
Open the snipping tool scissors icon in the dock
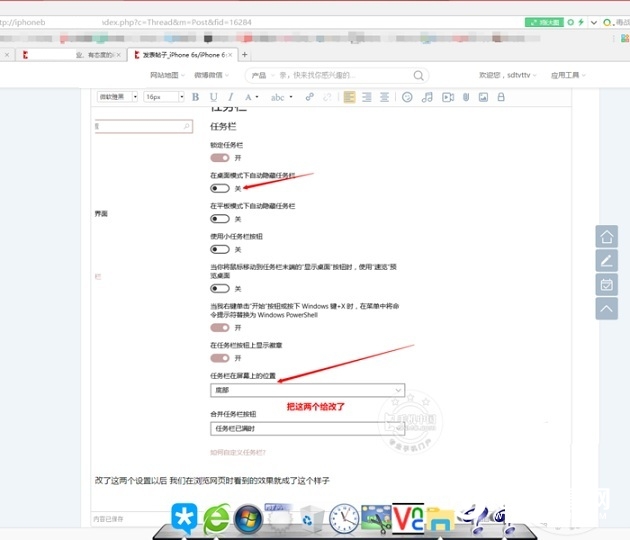pyautogui.click(x=376, y=519)
